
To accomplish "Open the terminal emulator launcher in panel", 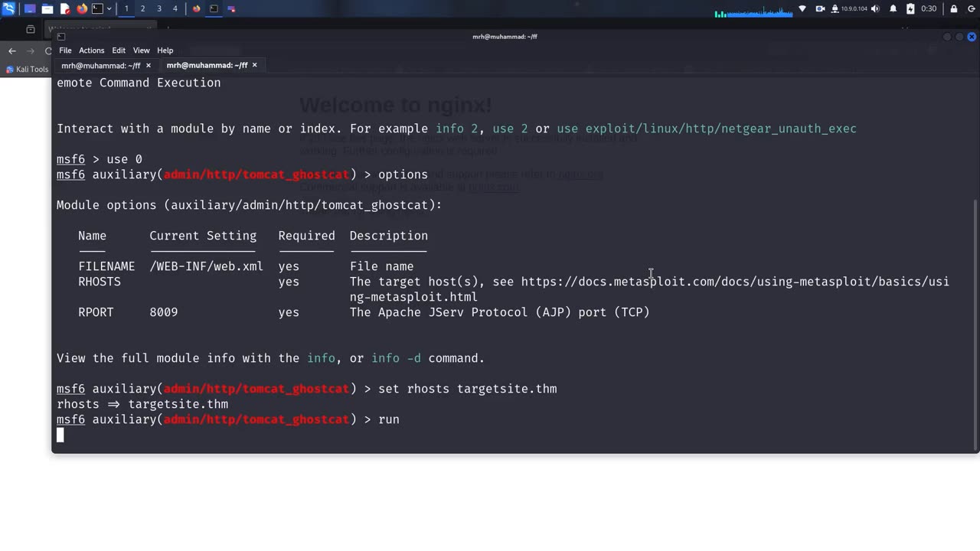I will coord(97,8).
